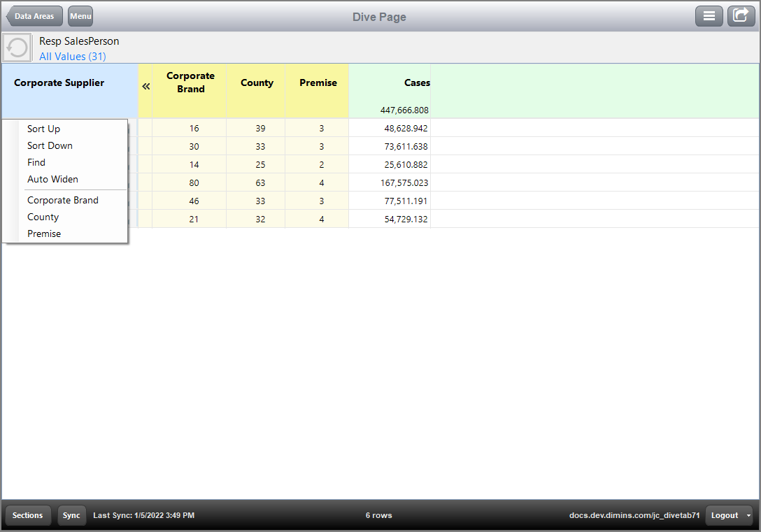Go back using the Data Areas button
This screenshot has width=761, height=532.
(x=34, y=15)
